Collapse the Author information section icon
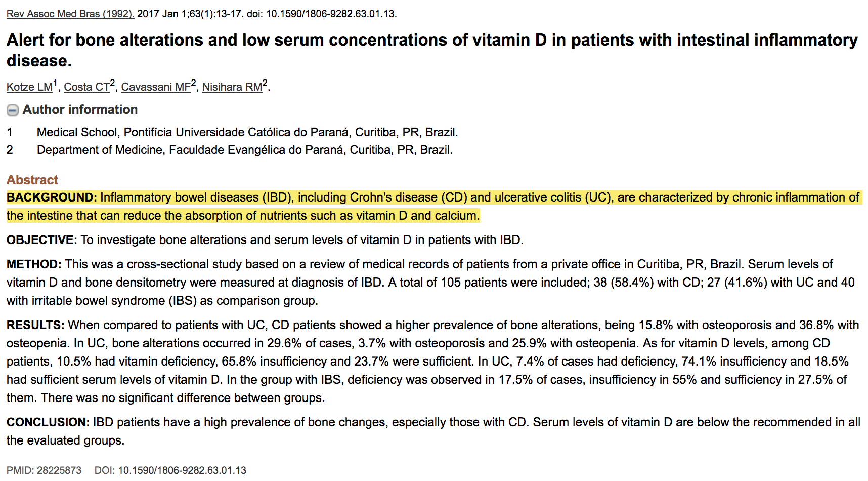 click(13, 110)
